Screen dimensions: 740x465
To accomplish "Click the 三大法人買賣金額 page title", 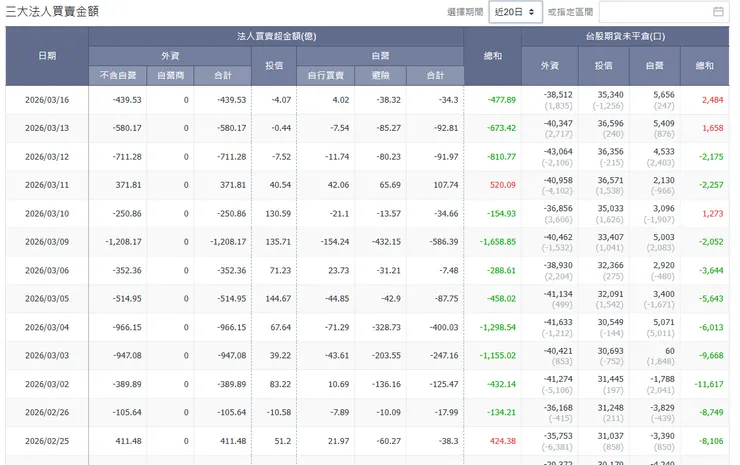I will click(x=52, y=12).
